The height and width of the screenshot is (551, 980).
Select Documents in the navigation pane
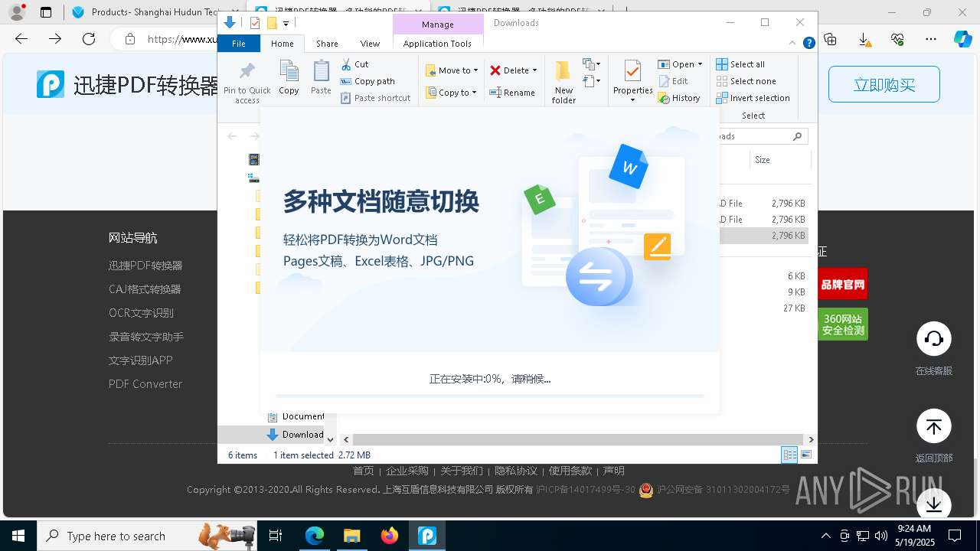[296, 416]
